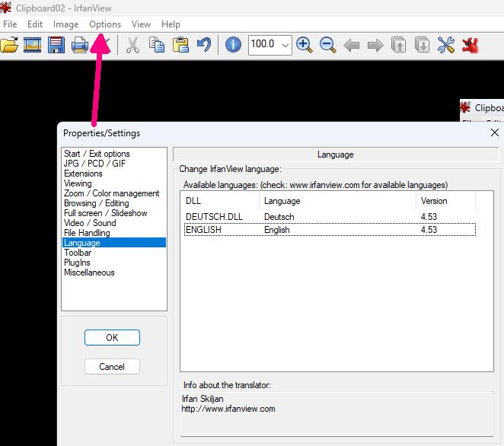Click the Print icon in toolbar
Image resolution: width=504 pixels, height=446 pixels.
point(80,45)
